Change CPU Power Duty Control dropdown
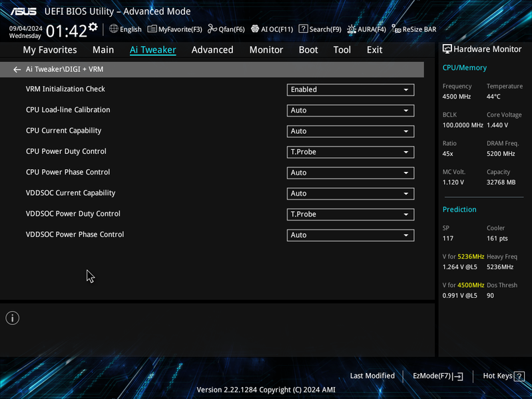Viewport: 532px width, 399px height. click(x=350, y=152)
